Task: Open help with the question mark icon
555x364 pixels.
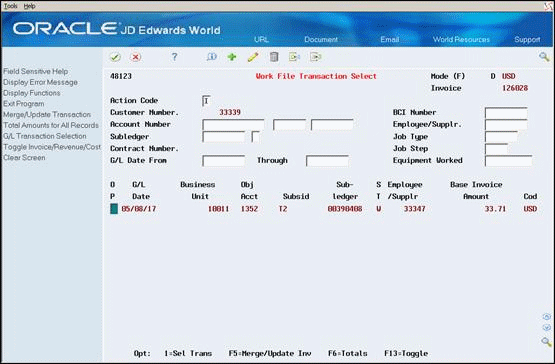Action: (174, 57)
